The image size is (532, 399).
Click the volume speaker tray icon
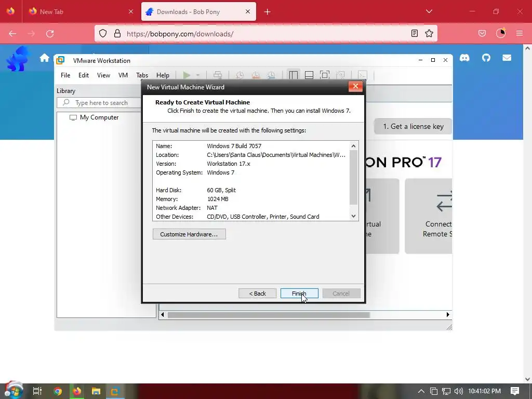pyautogui.click(x=458, y=391)
